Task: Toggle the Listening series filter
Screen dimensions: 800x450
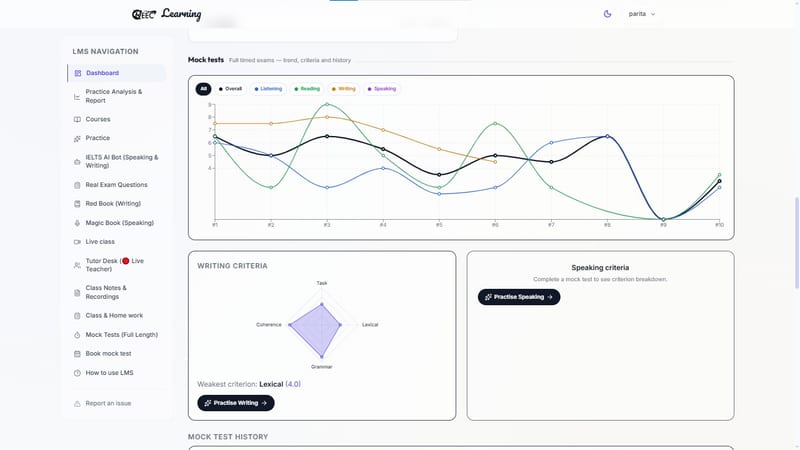Action: [x=268, y=89]
